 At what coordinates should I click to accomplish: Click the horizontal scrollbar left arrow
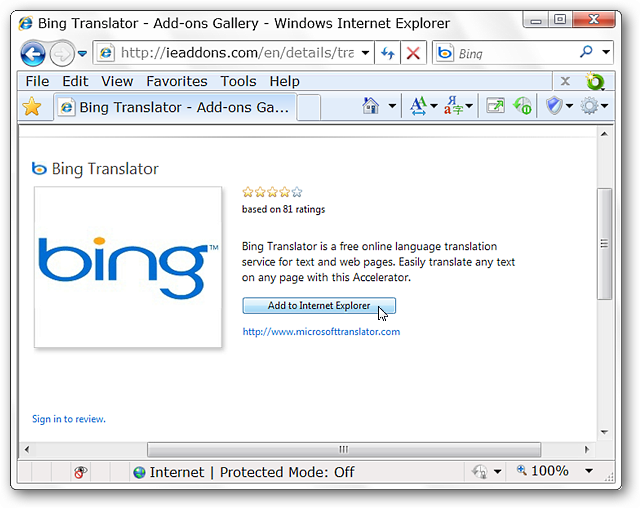[27, 450]
